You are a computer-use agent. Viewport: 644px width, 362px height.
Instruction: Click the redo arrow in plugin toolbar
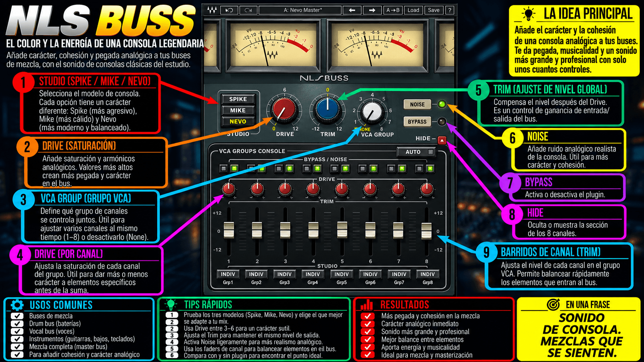coord(248,10)
